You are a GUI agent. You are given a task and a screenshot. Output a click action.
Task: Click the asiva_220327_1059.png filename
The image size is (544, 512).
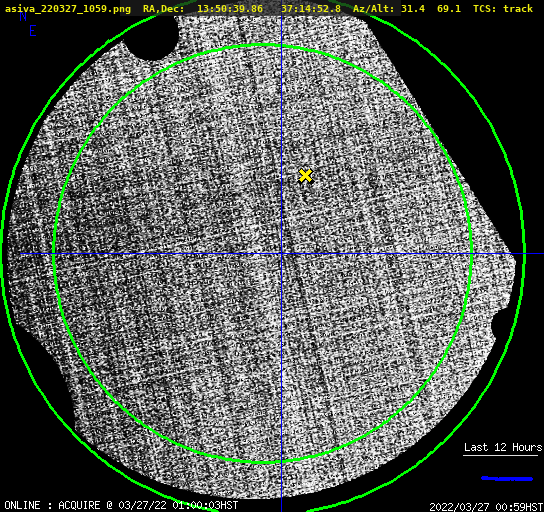68,8
